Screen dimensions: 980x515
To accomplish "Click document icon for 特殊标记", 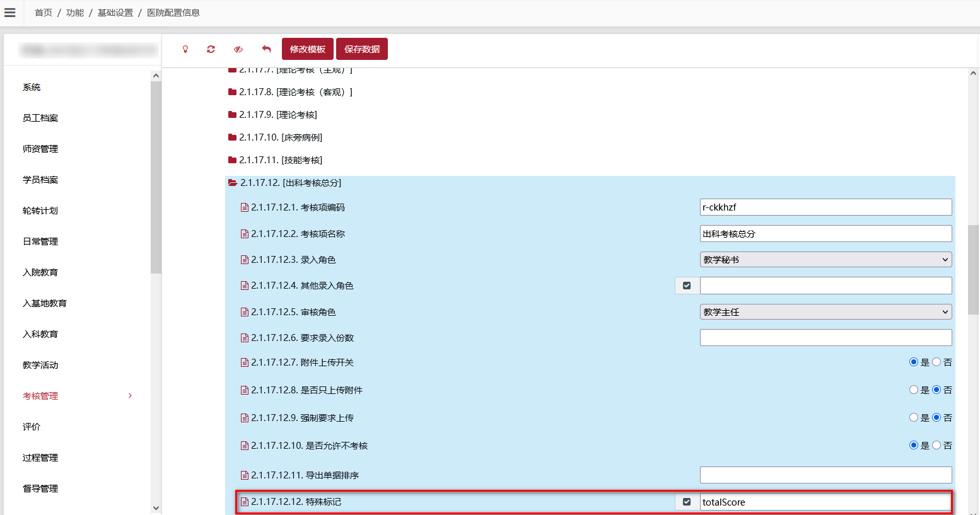I will [245, 502].
